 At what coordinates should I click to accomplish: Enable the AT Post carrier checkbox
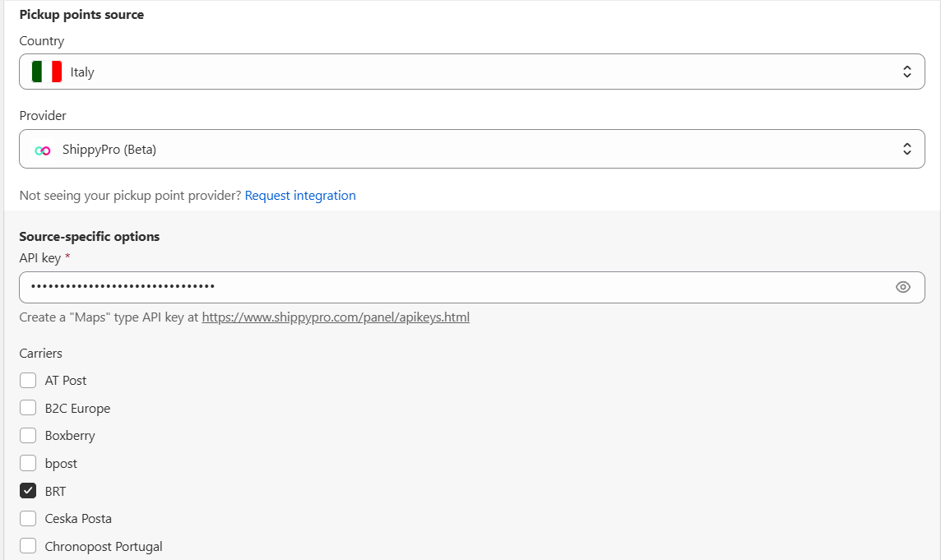click(28, 380)
